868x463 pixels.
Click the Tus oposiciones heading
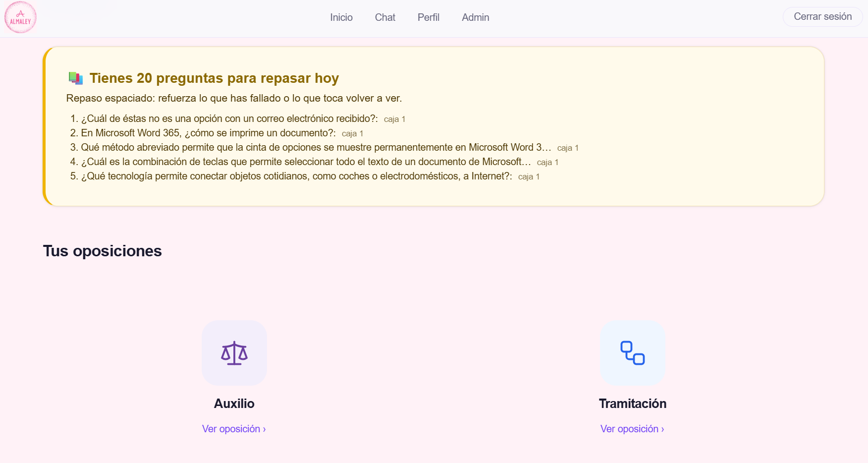(x=103, y=251)
